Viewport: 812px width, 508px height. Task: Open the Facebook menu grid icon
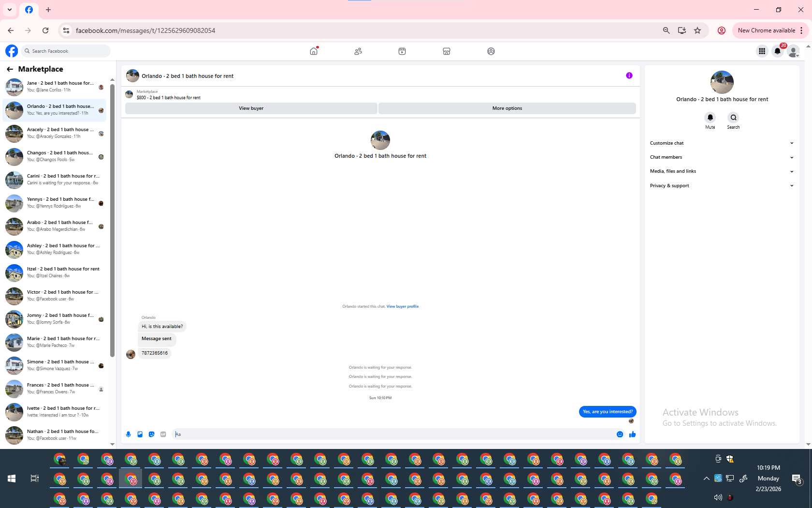pyautogui.click(x=762, y=51)
